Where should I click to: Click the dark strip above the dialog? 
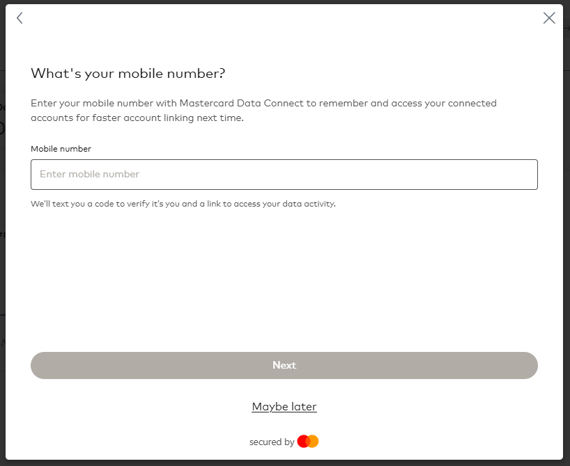[x=285, y=1]
